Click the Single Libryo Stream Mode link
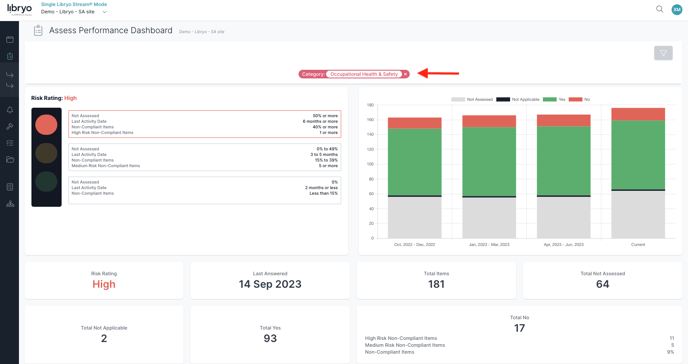 coord(74,4)
